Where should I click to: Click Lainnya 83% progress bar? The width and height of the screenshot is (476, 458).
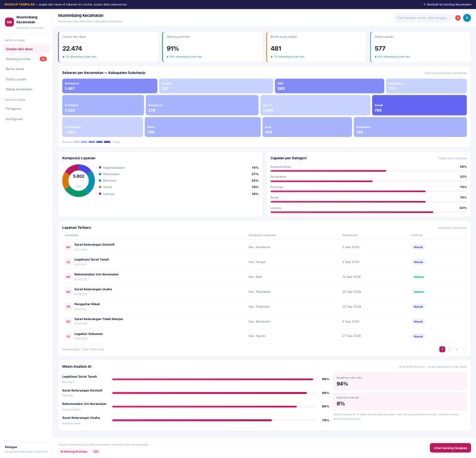(x=368, y=212)
